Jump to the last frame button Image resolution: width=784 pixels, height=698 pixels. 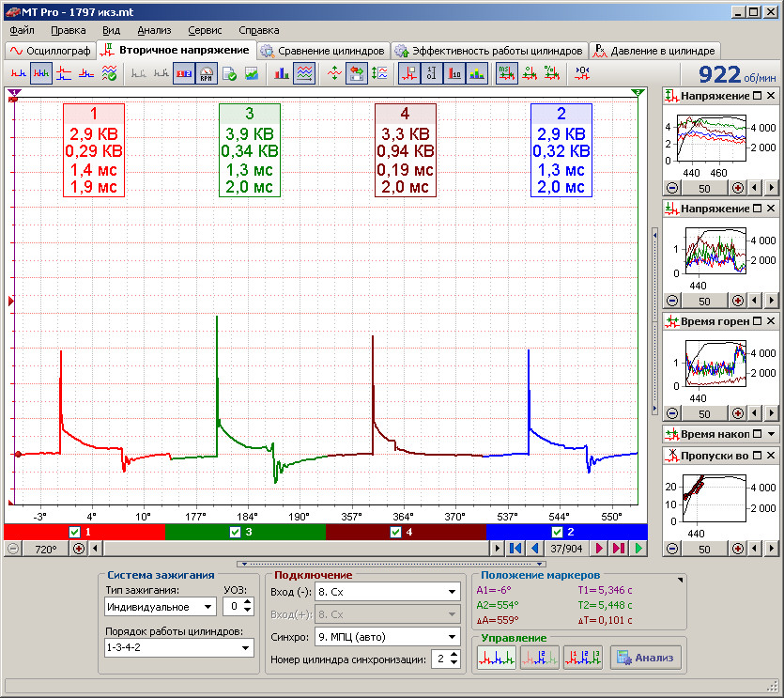point(619,549)
